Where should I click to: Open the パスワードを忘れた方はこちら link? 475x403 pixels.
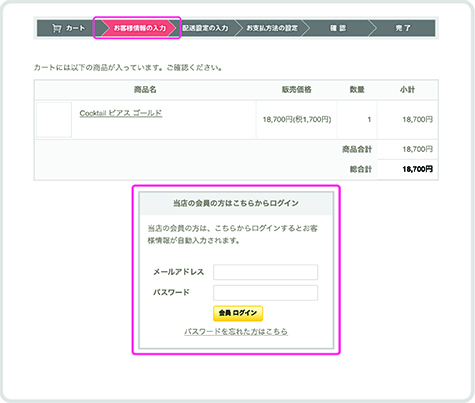pos(236,332)
